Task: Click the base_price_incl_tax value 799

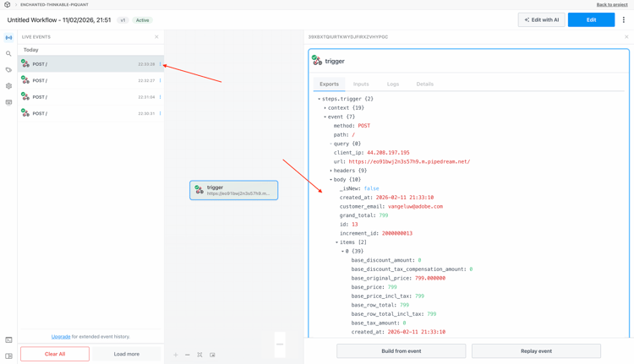Action: coord(419,296)
